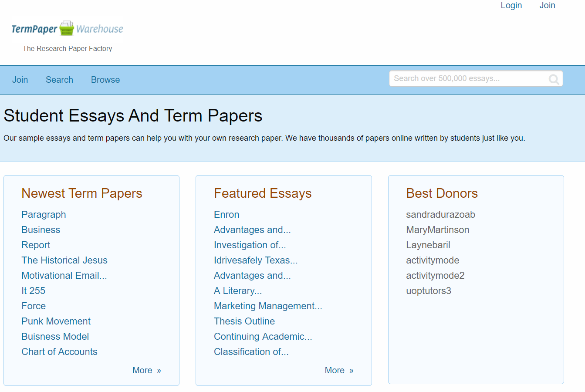The width and height of the screenshot is (585, 392).
Task: Open the Investigation of... essay
Action: [250, 245]
